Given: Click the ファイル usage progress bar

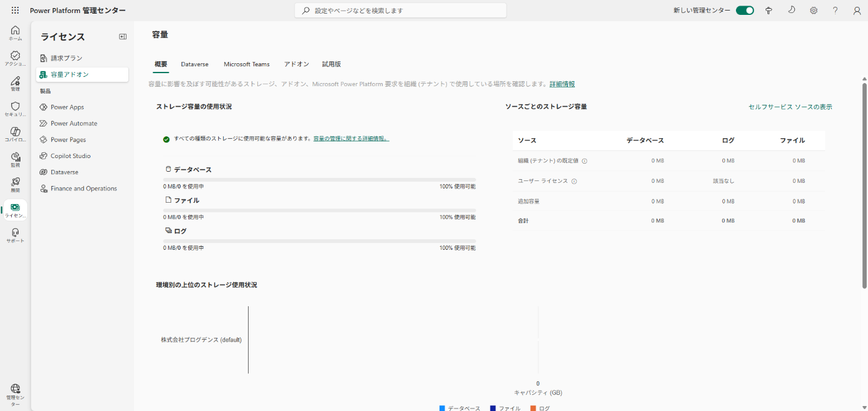Looking at the screenshot, I should (319, 210).
